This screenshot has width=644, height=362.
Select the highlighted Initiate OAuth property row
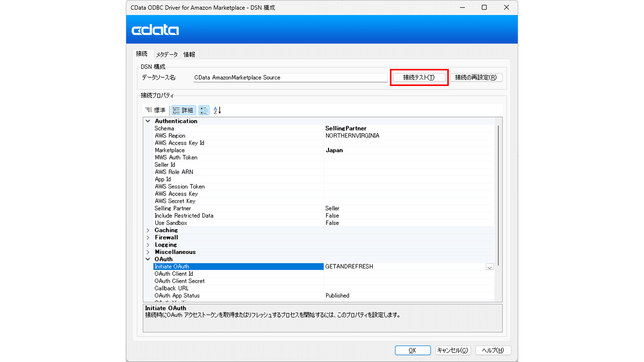click(238, 266)
